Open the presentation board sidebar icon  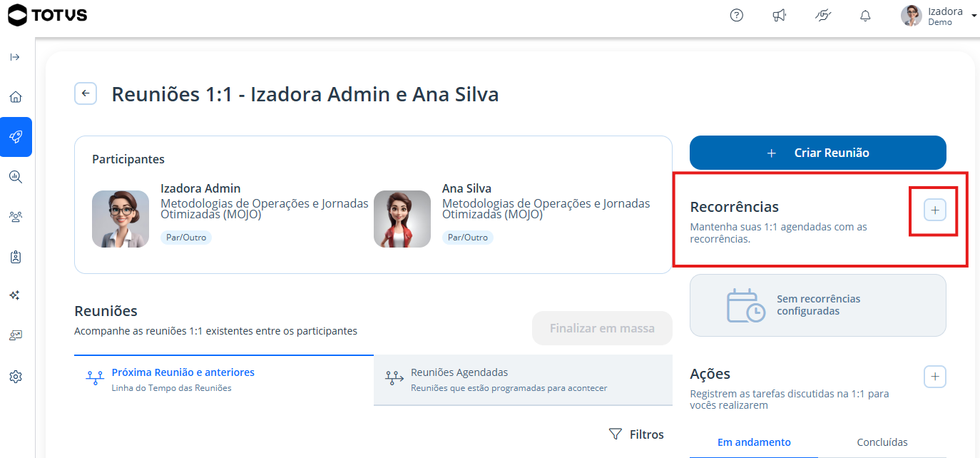[16, 335]
